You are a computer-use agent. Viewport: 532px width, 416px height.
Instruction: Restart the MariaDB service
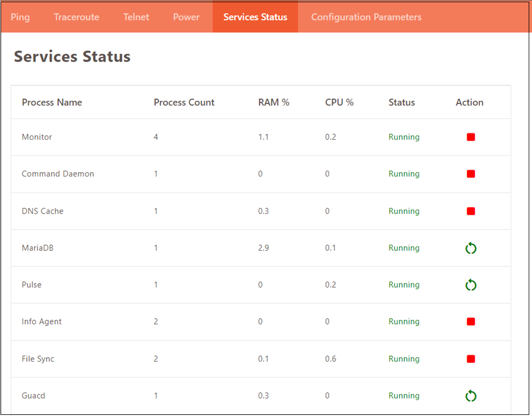click(470, 248)
